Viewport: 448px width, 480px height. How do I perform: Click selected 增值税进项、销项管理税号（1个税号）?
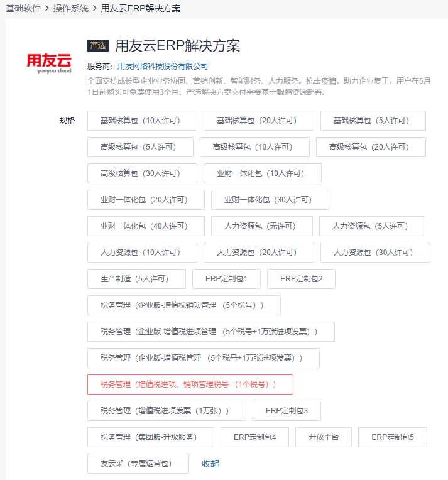click(x=190, y=384)
